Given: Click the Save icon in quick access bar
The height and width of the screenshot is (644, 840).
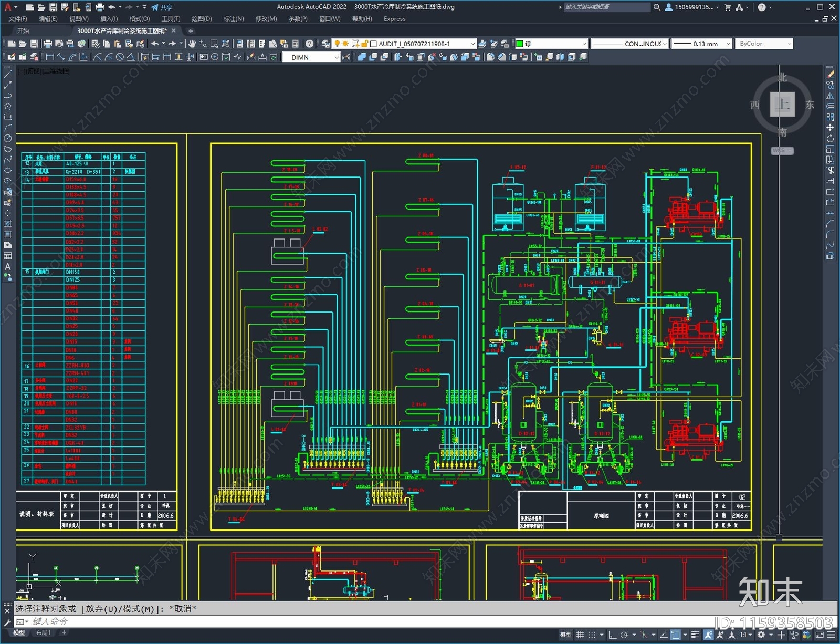Looking at the screenshot, I should point(53,7).
